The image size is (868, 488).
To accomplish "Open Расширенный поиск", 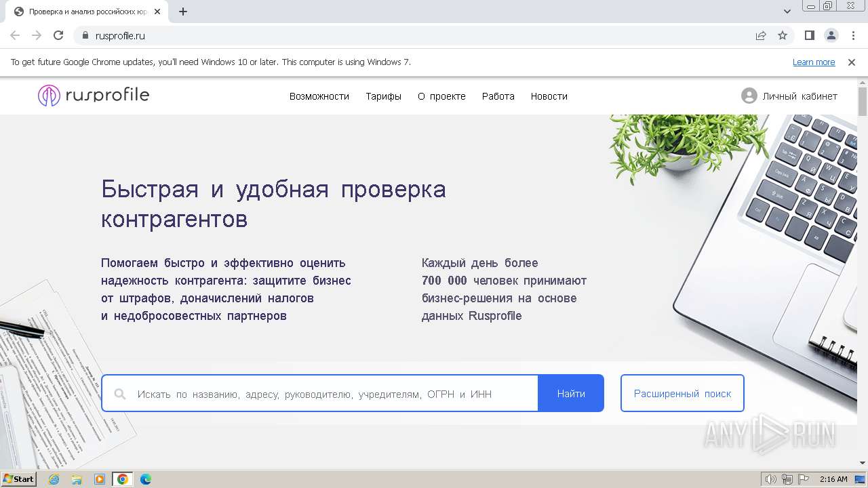I will pyautogui.click(x=682, y=393).
